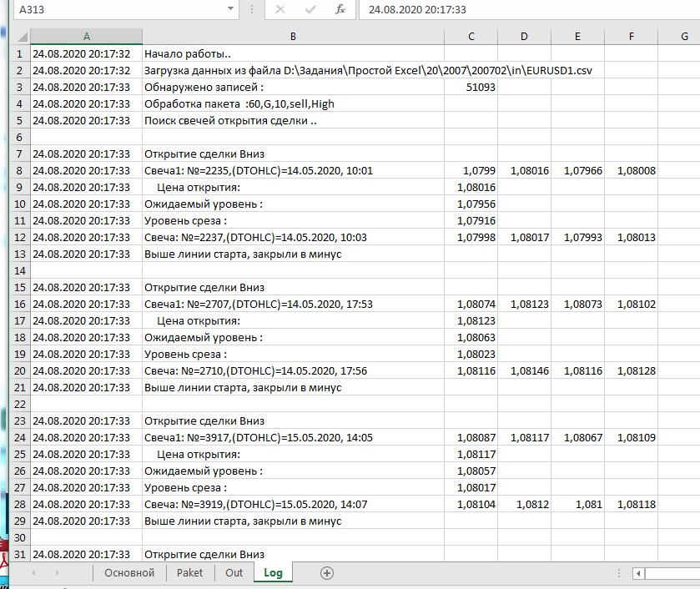Add a new sheet with plus icon

[327, 573]
